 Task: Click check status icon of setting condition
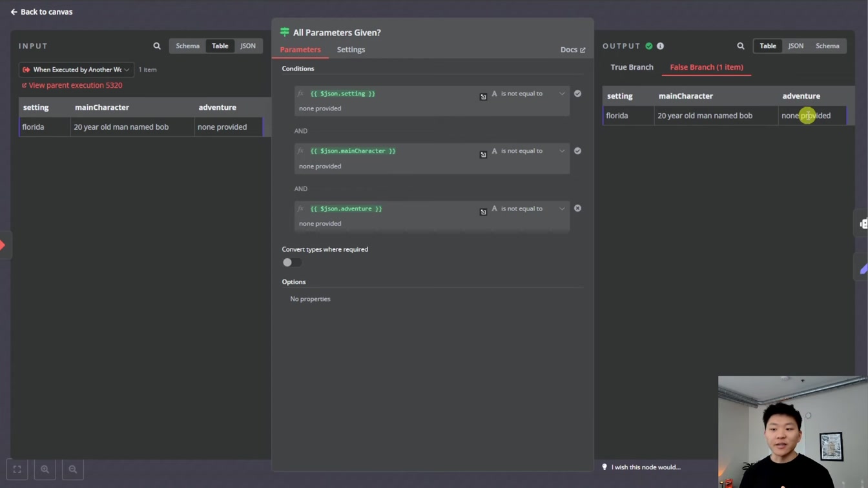[x=577, y=94]
